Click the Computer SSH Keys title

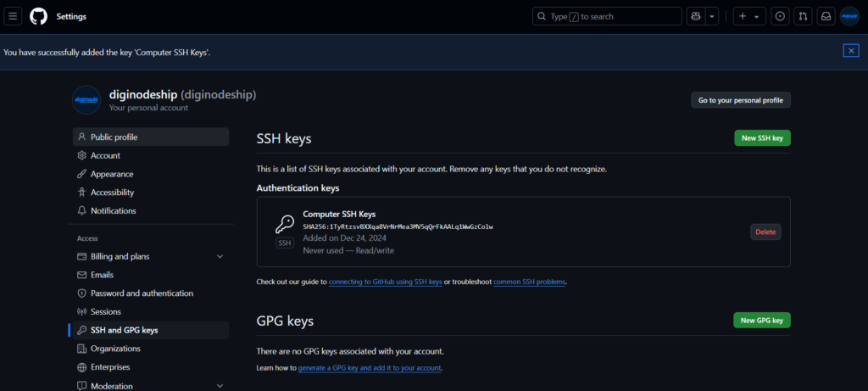[x=339, y=215]
